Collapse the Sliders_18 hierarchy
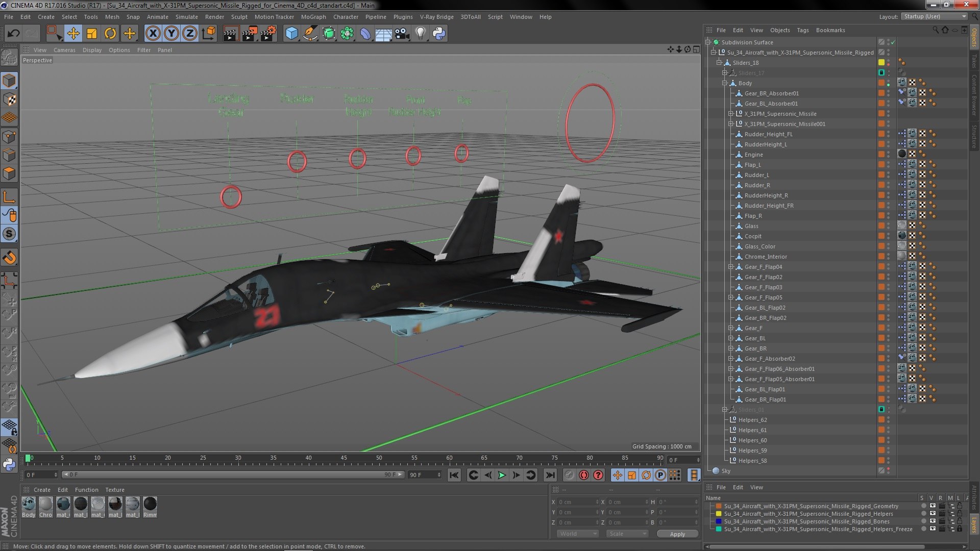The height and width of the screenshot is (551, 980). pos(719,63)
